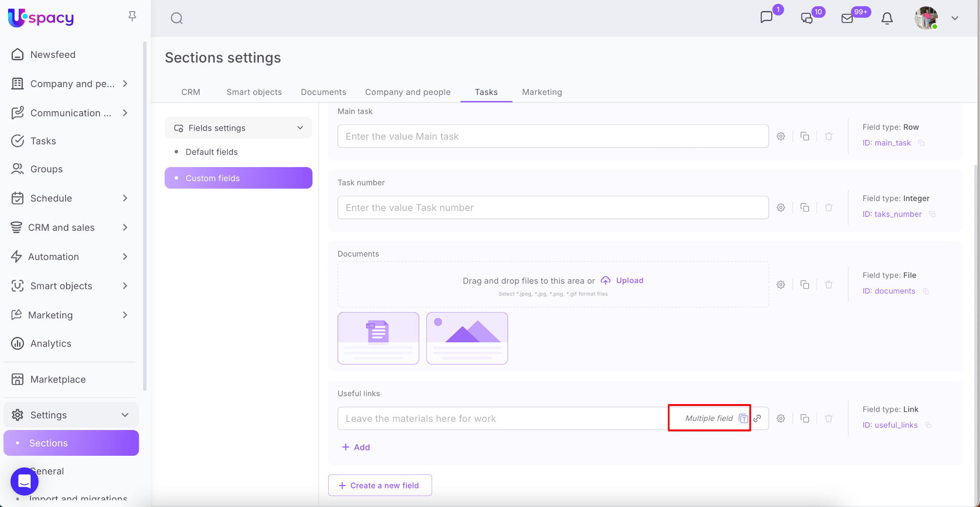Pin the sidebar with the pin icon

133,16
